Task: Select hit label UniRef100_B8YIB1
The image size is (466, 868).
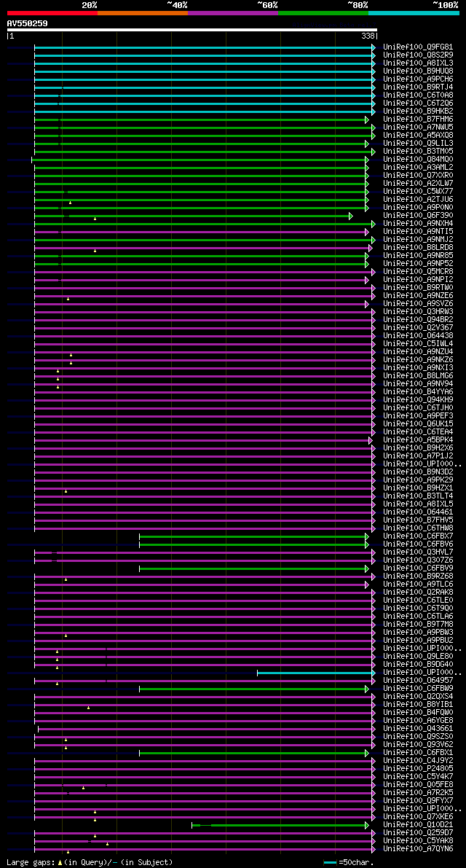Action: 418,705
